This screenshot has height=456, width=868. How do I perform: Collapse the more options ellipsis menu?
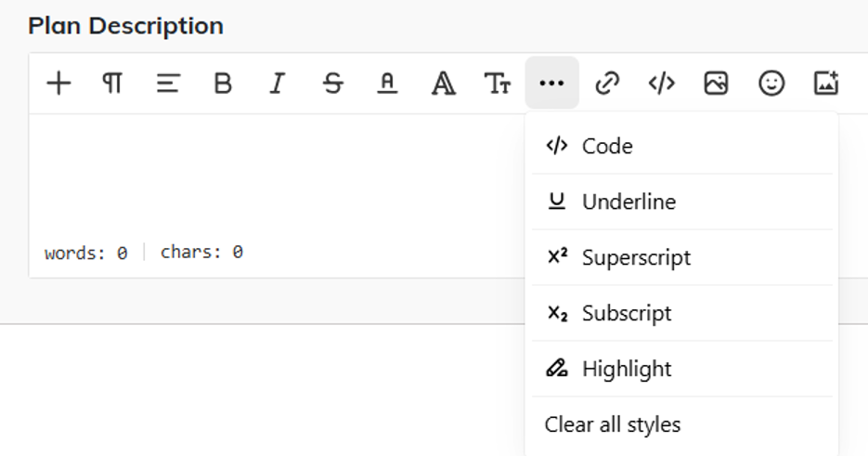[551, 84]
